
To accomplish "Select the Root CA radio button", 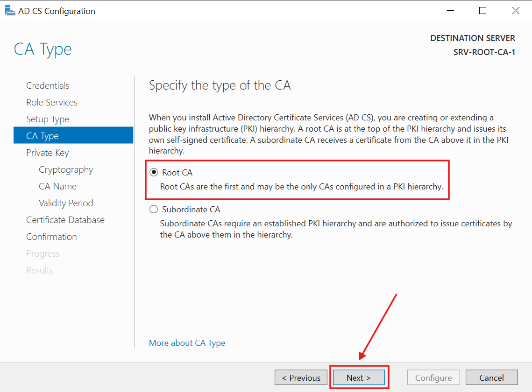I will coord(154,172).
